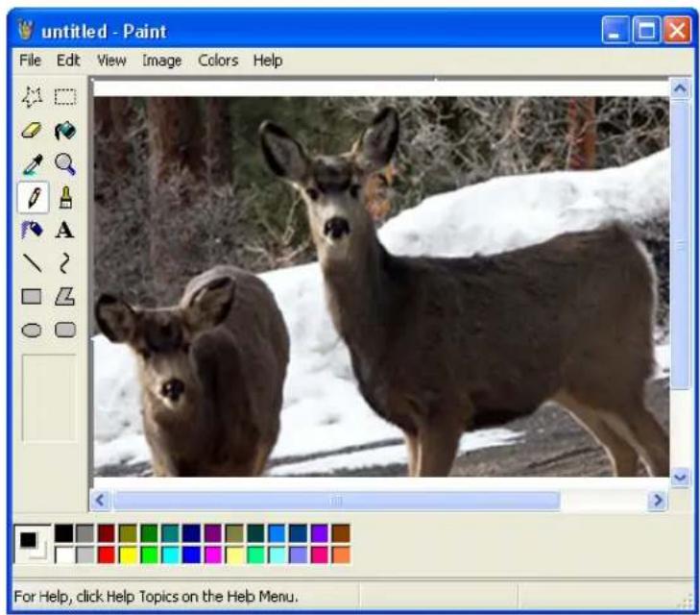Click the vertical scrollbar down arrow
This screenshot has width=700, height=615.
[680, 478]
